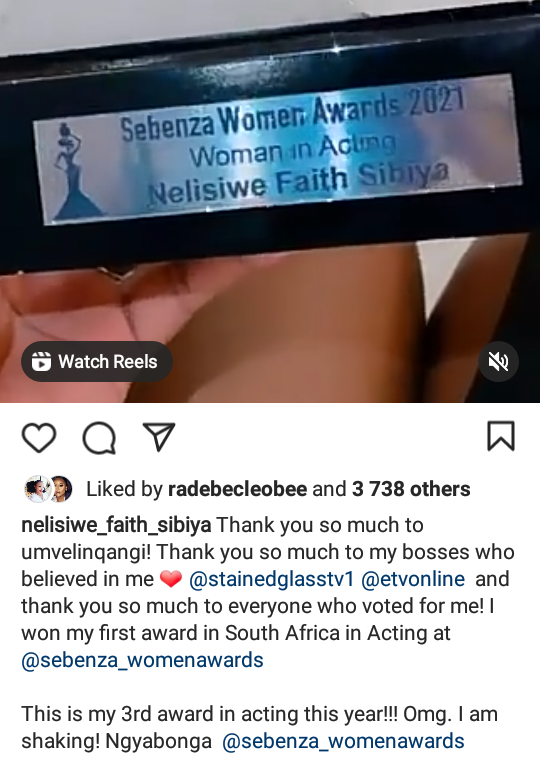This screenshot has width=540, height=784.
Task: Save the post with the bookmark icon
Action: (x=500, y=436)
